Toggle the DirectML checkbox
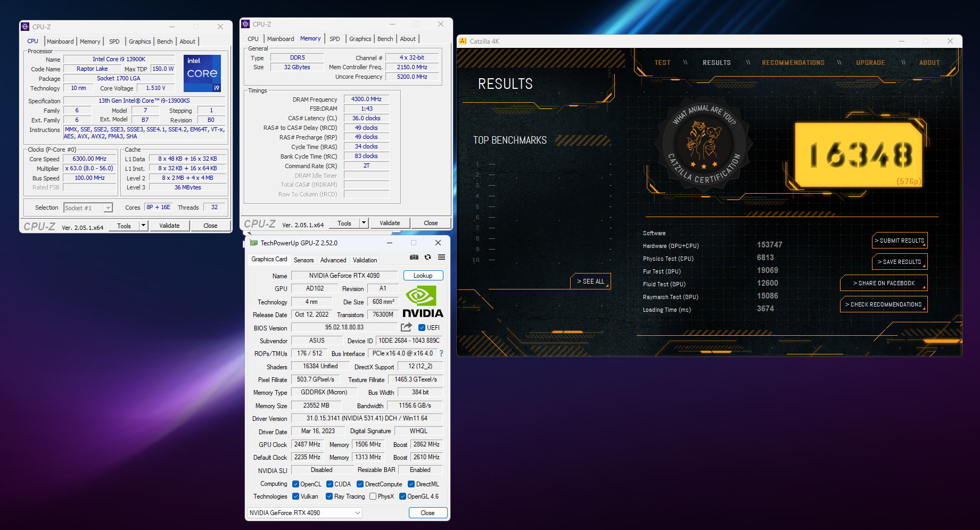Image resolution: width=980 pixels, height=530 pixels. coord(411,484)
